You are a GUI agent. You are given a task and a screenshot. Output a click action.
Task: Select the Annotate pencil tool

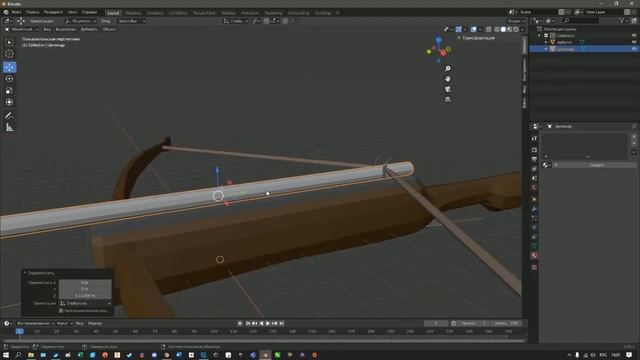[9, 116]
